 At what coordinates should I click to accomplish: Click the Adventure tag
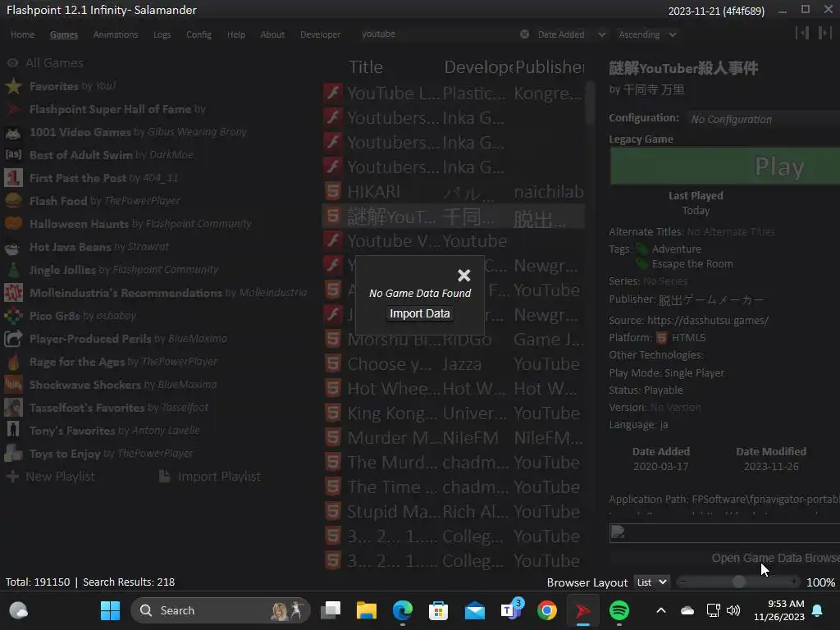[676, 249]
